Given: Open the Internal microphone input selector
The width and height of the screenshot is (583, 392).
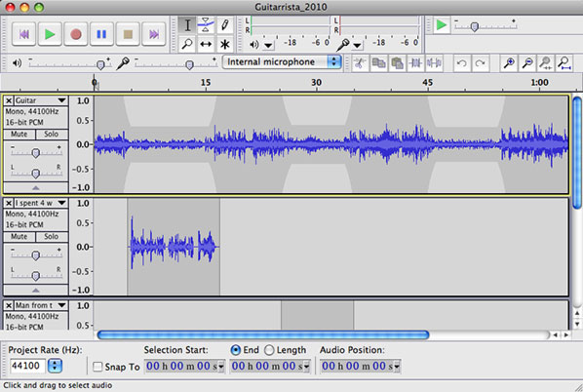Looking at the screenshot, I should 282,61.
